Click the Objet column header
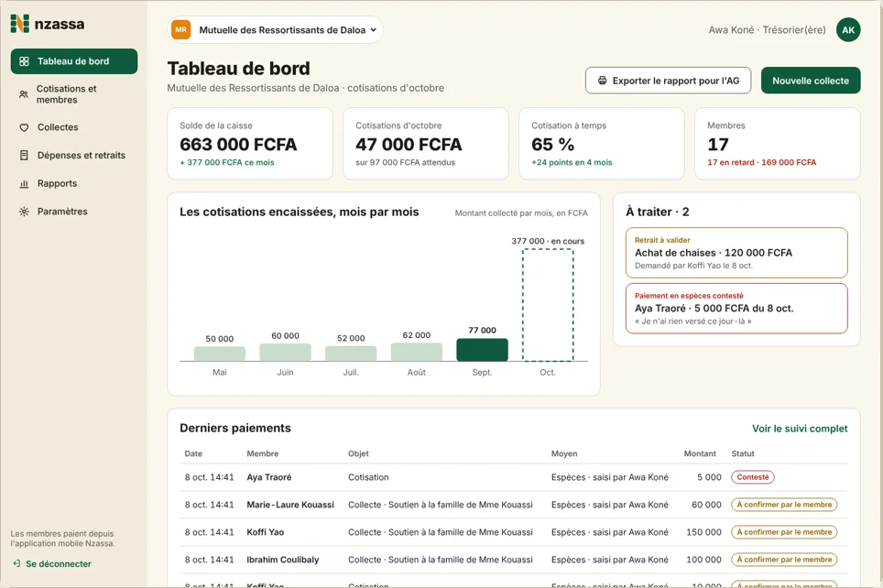 point(358,453)
